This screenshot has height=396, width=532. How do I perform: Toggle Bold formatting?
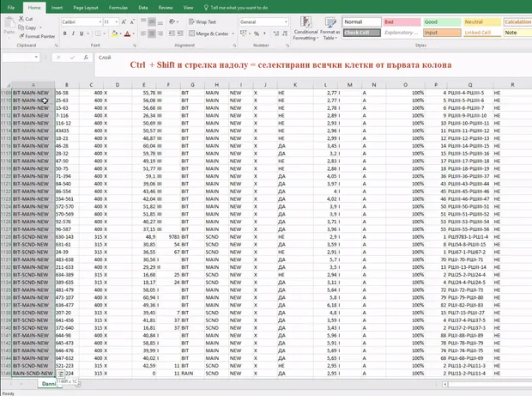tap(65, 34)
